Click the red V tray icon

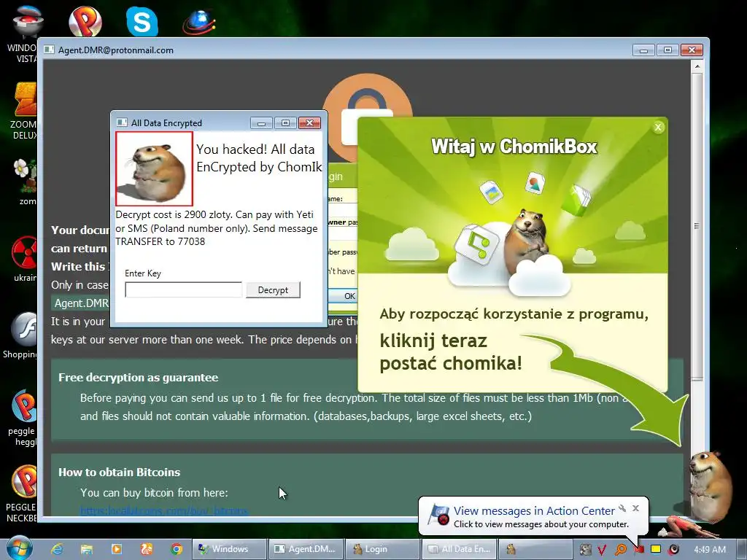(602, 550)
